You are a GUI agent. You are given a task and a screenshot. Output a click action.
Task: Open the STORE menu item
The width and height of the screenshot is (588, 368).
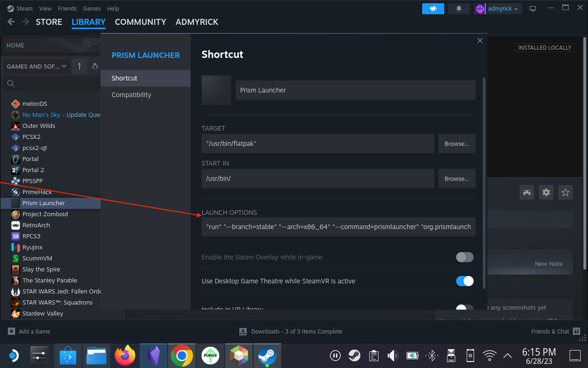[49, 22]
